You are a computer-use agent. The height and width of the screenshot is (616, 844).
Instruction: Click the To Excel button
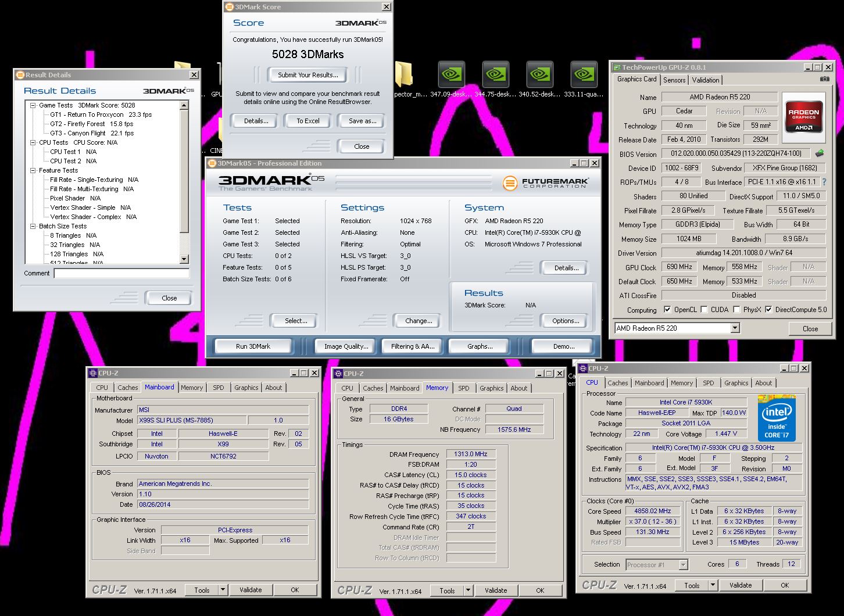308,121
